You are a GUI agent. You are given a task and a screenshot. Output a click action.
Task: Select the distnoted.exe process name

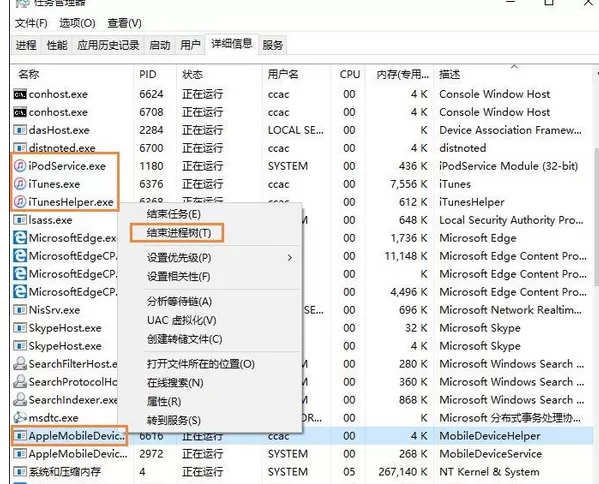pos(62,148)
